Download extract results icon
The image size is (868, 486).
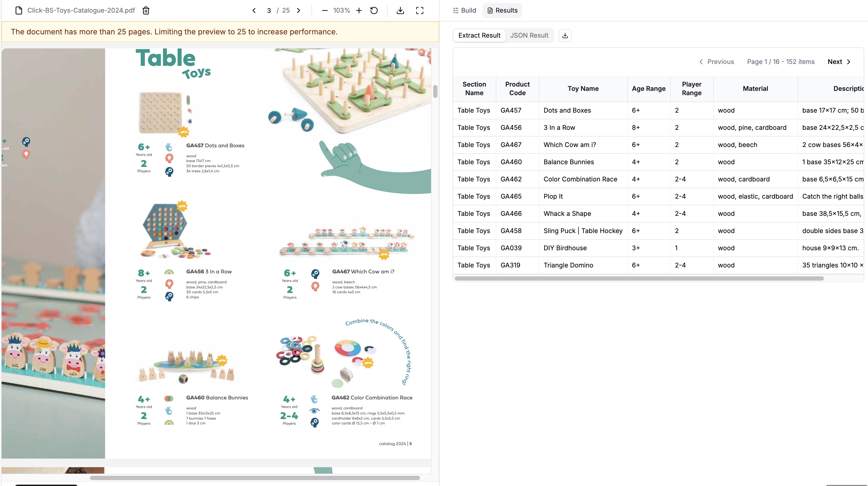click(565, 35)
